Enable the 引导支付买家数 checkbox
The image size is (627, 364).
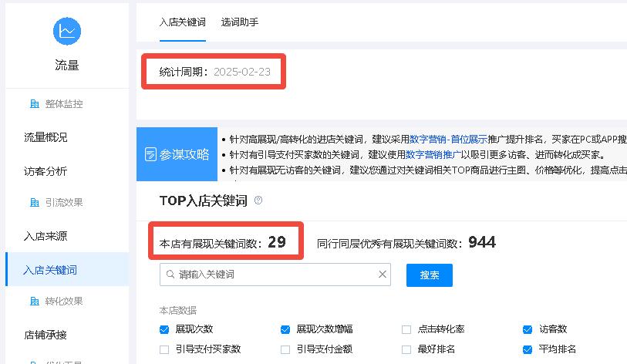164,349
